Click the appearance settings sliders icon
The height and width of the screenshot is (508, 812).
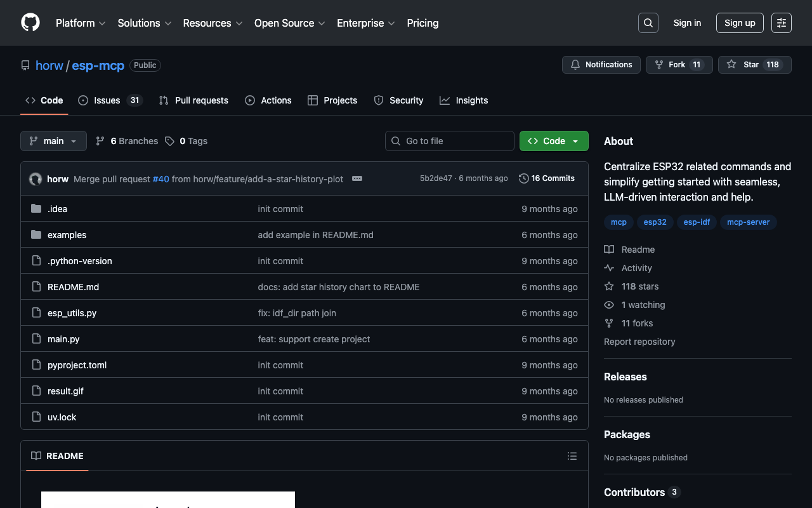coord(781,23)
